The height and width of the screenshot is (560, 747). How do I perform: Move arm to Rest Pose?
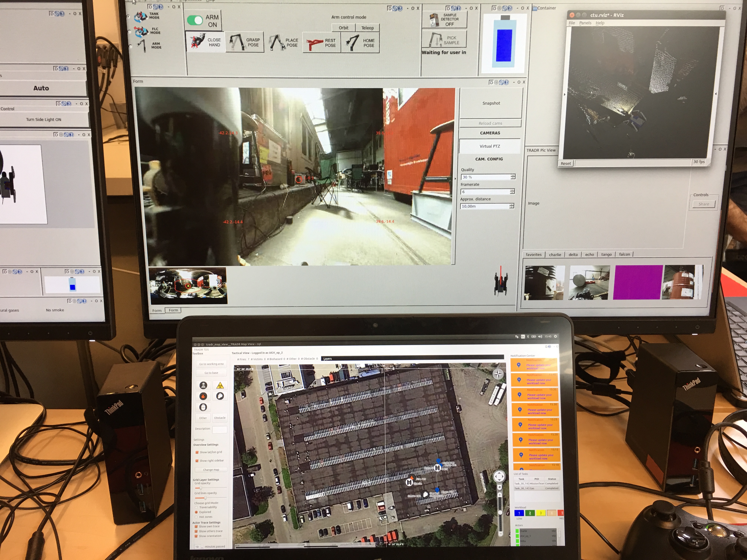point(321,43)
